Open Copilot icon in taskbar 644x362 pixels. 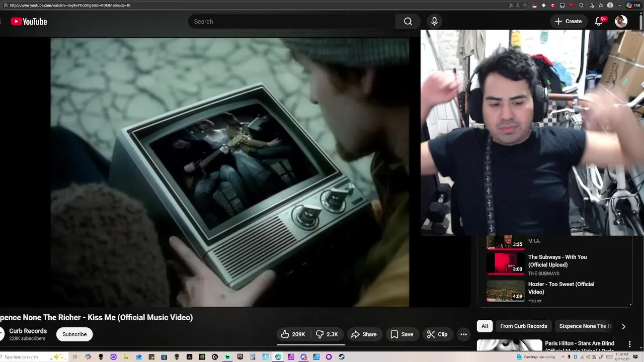88,357
